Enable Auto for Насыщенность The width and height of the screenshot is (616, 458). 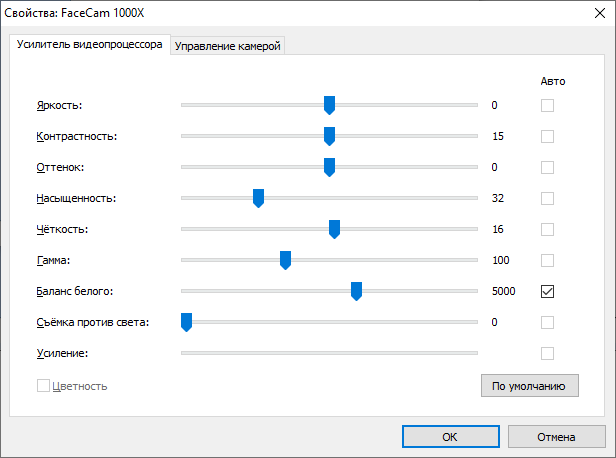coord(547,198)
